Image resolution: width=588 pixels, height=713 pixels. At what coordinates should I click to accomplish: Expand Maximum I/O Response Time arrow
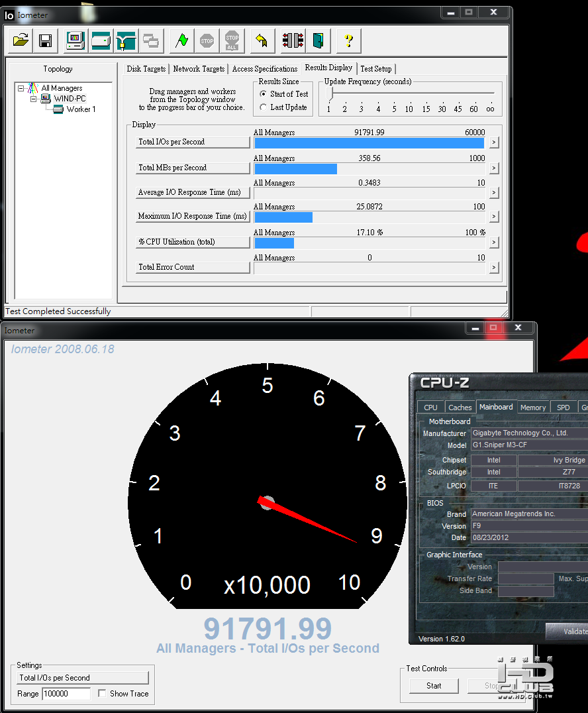[x=493, y=217]
